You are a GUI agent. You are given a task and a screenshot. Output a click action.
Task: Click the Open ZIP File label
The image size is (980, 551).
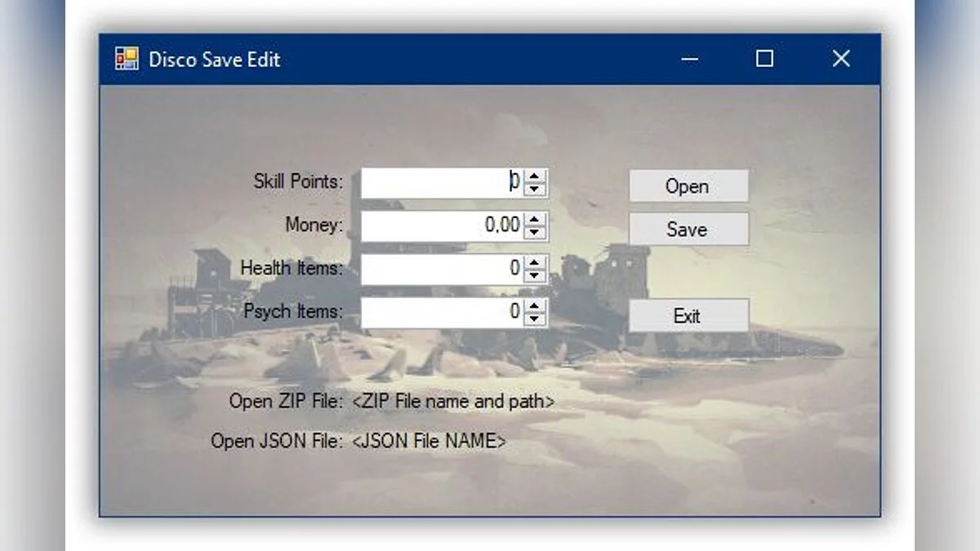(x=286, y=402)
